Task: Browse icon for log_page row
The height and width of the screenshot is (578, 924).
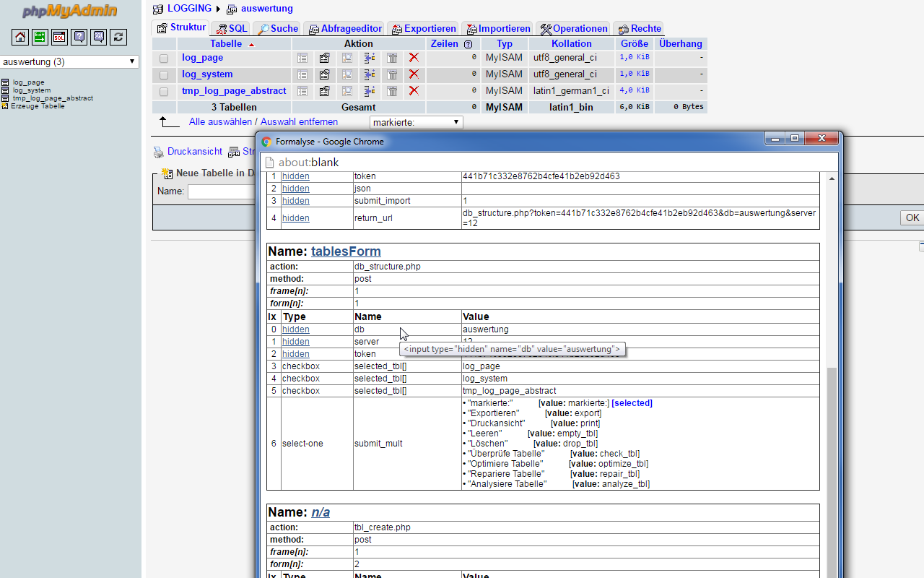Action: click(302, 58)
